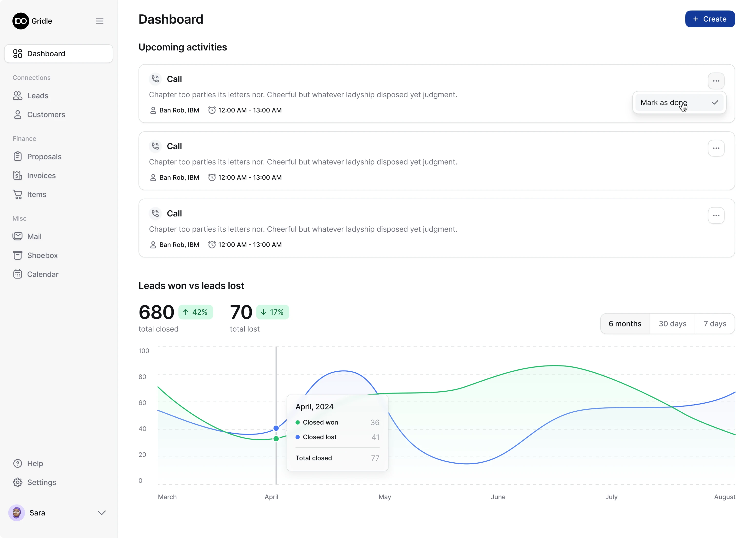Click the 70 total lost figure
The image size is (756, 538).
[x=241, y=312]
